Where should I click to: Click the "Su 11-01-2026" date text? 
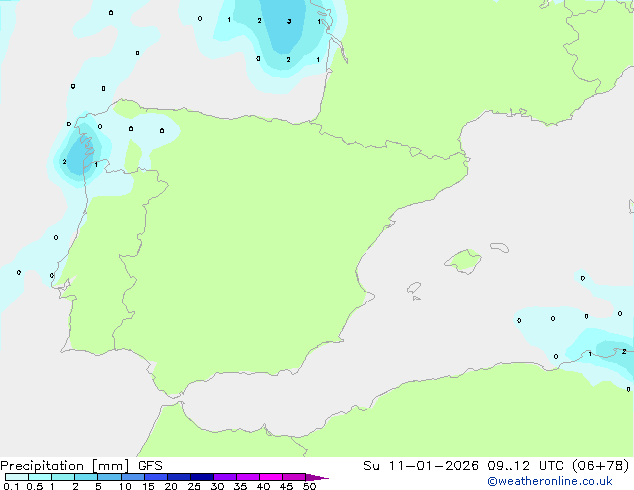coord(421,466)
